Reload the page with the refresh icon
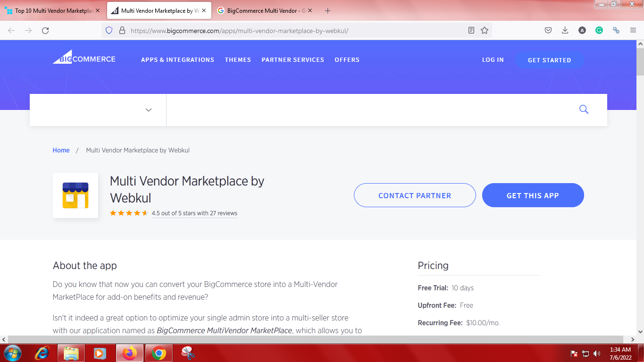The width and height of the screenshot is (644, 362). 45,30
